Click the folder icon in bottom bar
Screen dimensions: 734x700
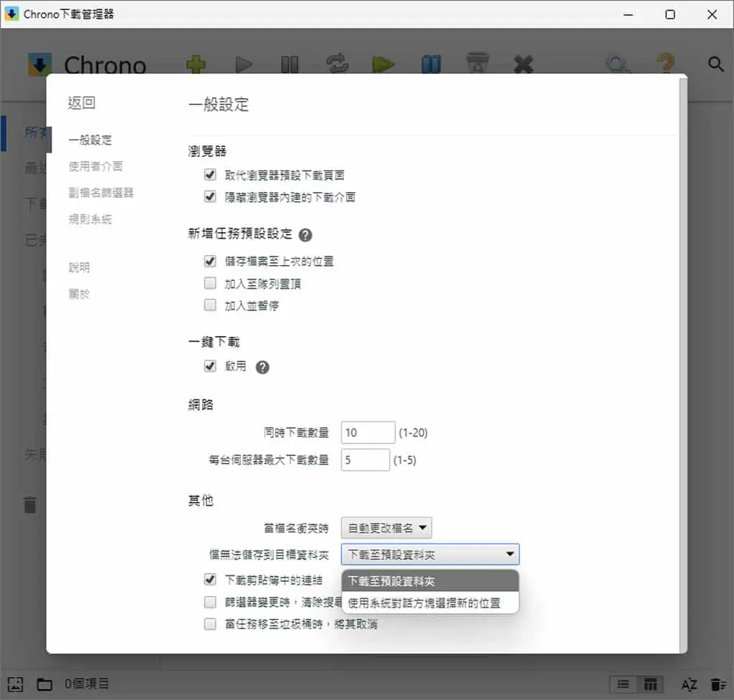click(44, 684)
